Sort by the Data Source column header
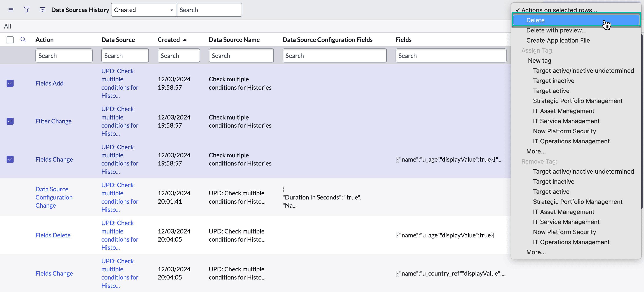The height and width of the screenshot is (292, 644). 118,39
